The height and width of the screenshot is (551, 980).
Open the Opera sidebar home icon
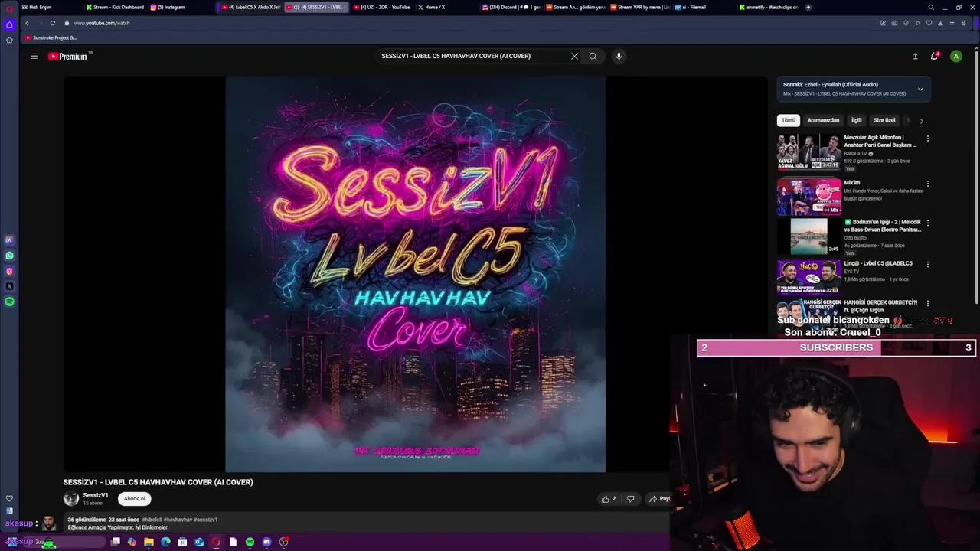tap(9, 24)
